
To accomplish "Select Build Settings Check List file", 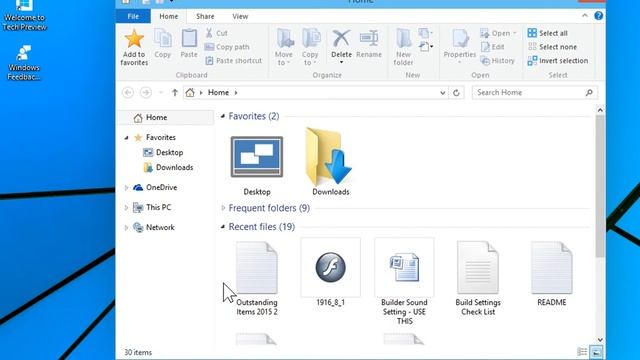I will pyautogui.click(x=478, y=278).
